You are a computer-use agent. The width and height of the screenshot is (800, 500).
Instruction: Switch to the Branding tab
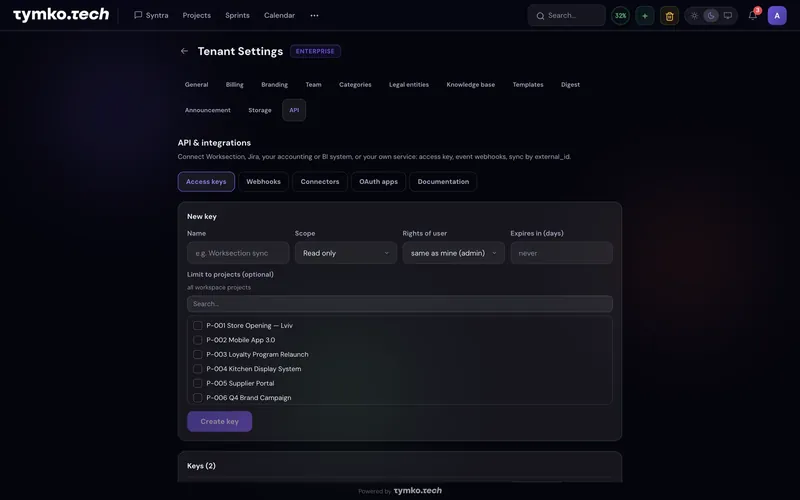[274, 85]
